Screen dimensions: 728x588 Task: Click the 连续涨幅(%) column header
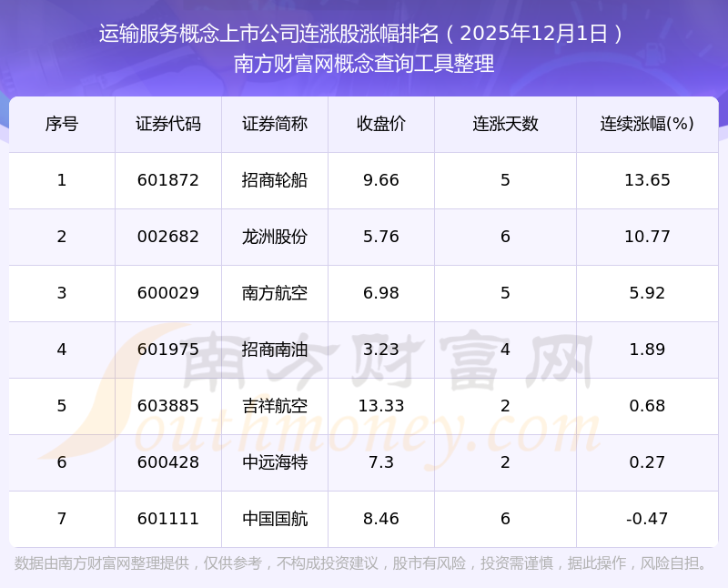[x=647, y=124]
